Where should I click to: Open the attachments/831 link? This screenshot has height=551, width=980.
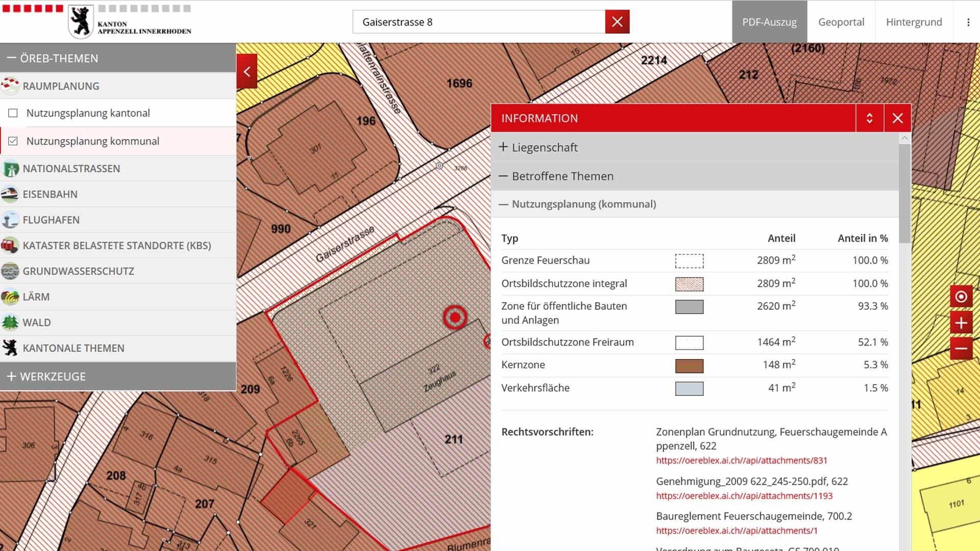(742, 460)
